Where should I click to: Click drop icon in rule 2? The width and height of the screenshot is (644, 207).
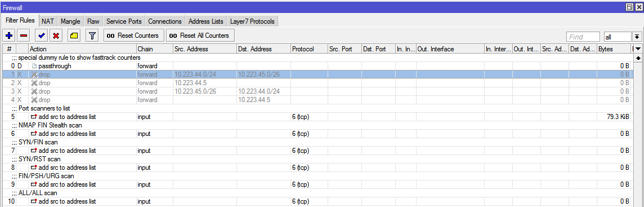click(34, 83)
